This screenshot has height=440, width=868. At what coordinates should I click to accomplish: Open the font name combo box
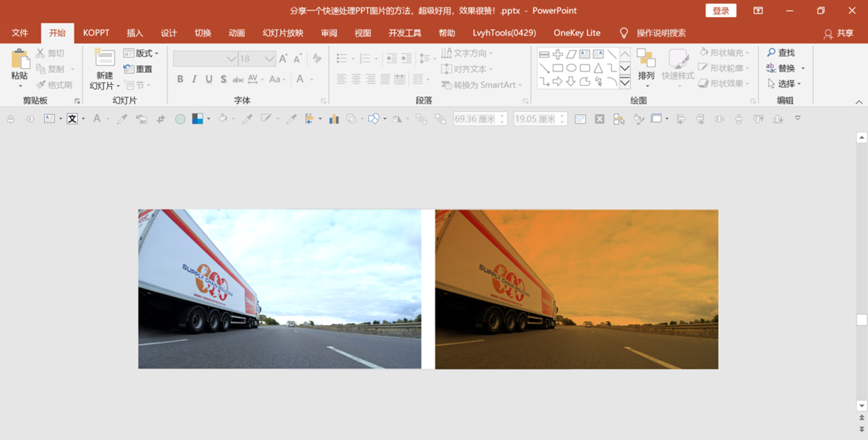click(205, 59)
